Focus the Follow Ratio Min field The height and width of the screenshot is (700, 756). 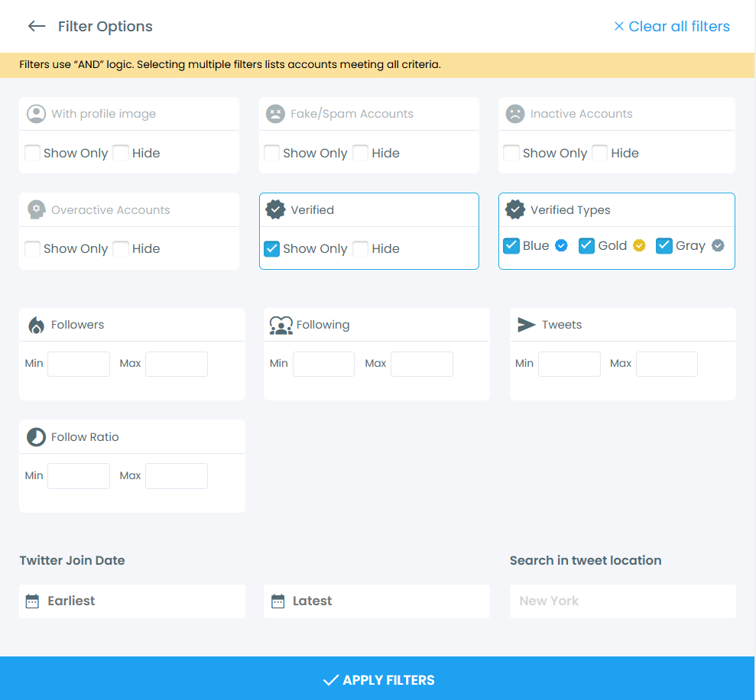79,476
